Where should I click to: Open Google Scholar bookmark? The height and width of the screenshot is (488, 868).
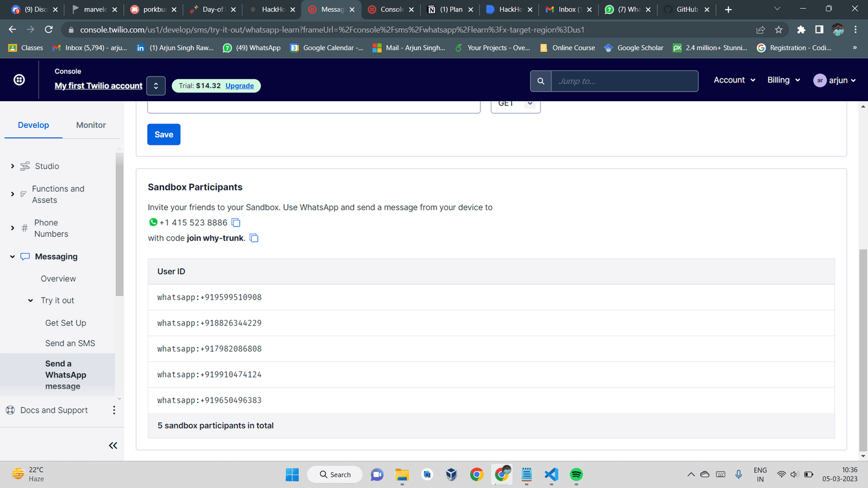[634, 48]
